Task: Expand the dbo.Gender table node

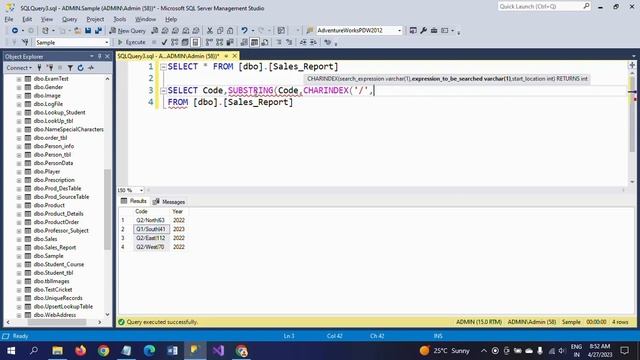Action: coord(19,87)
